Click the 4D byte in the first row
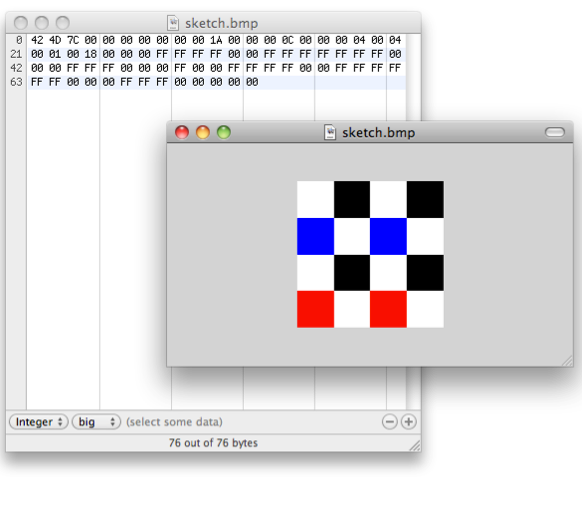582x518 pixels. click(55, 40)
